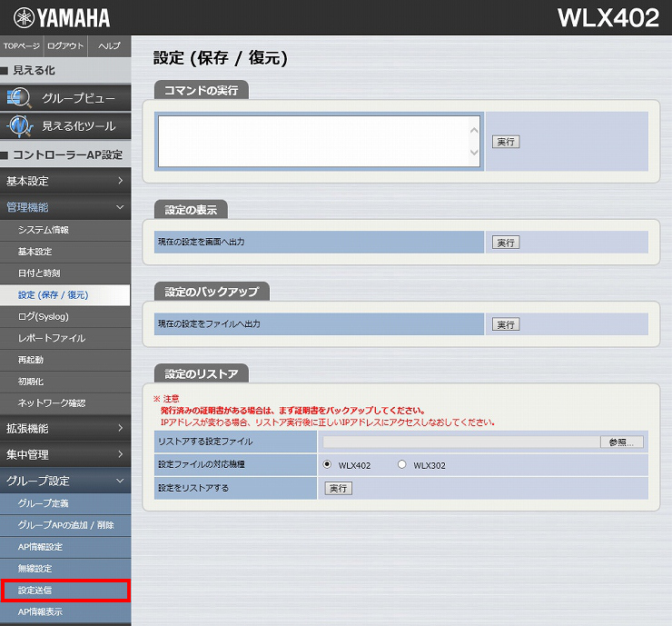
Task: Open 日付と時刻 menu item
Action: point(65,273)
